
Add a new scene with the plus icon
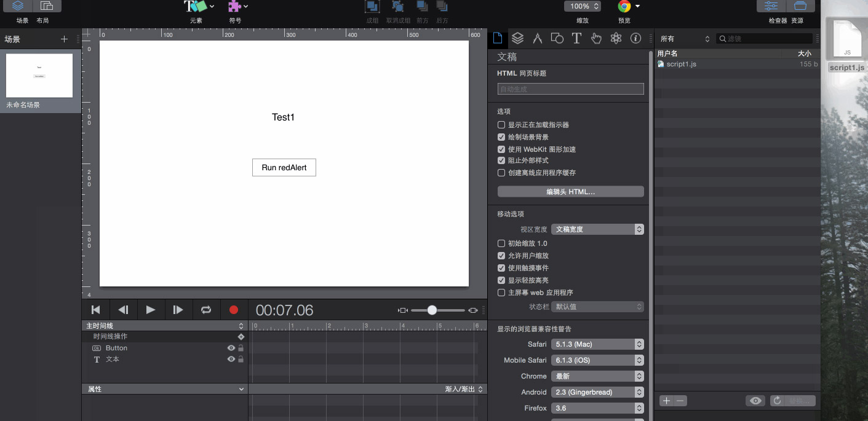[x=64, y=39]
